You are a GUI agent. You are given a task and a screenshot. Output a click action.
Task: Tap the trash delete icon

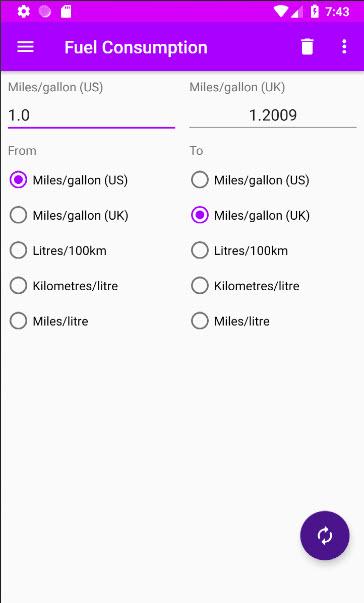pyautogui.click(x=307, y=47)
